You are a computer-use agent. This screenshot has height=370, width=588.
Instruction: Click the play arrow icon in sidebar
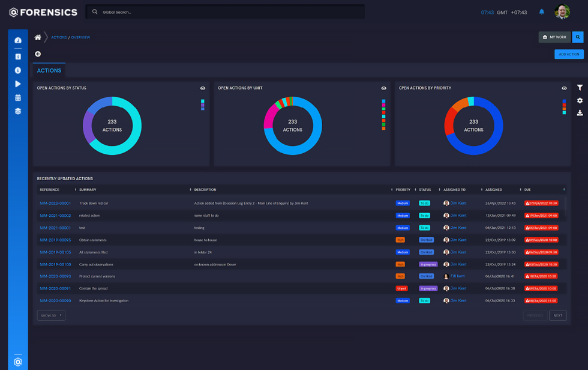(x=18, y=84)
